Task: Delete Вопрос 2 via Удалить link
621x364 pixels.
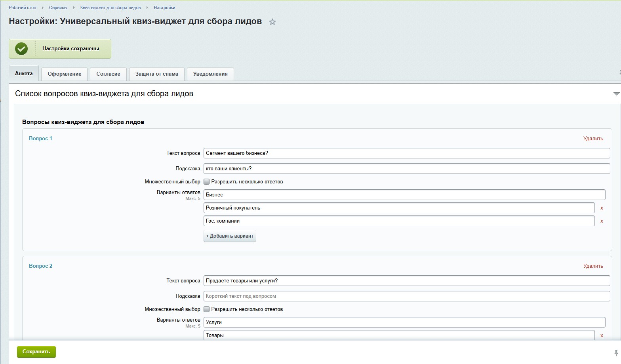Action: (593, 266)
